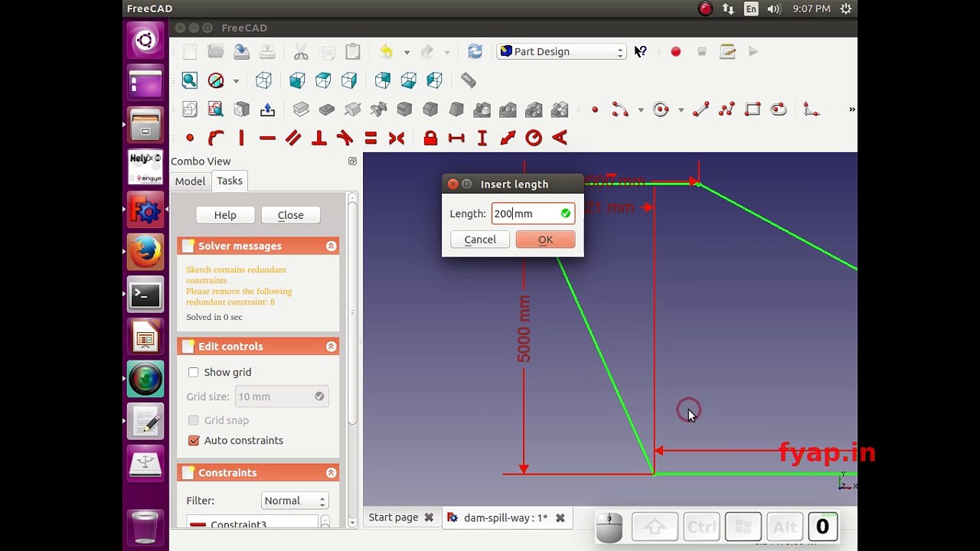
Task: Show more toolbar items via chevron
Action: [851, 109]
